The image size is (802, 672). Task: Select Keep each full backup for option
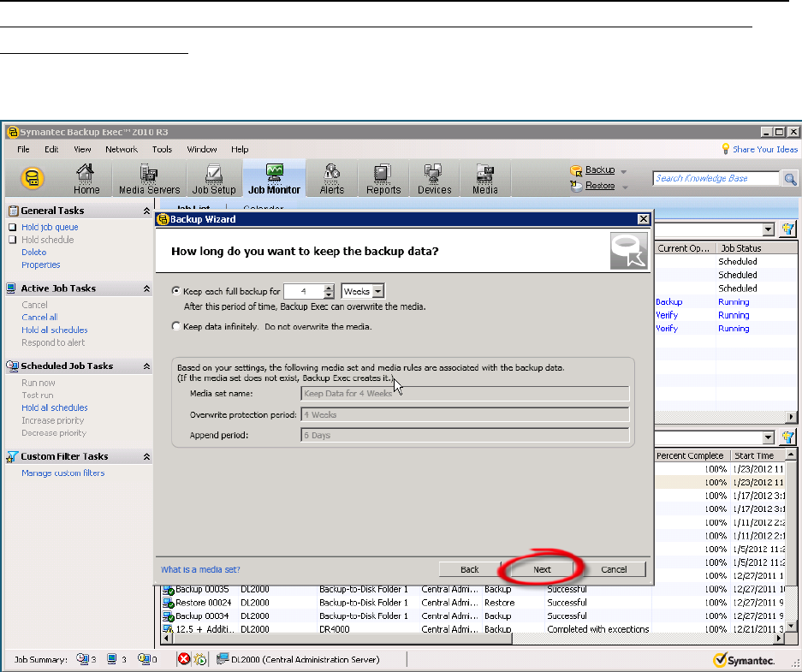pos(176,291)
